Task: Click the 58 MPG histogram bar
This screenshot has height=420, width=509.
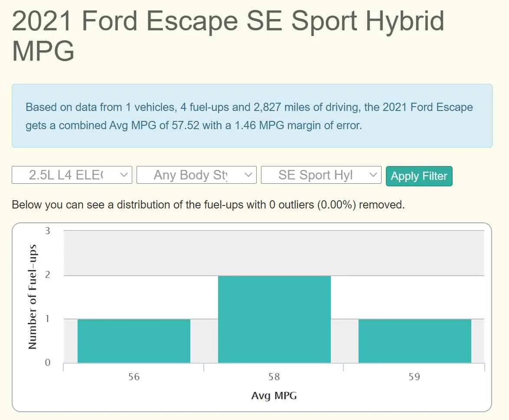Action: pyautogui.click(x=274, y=319)
